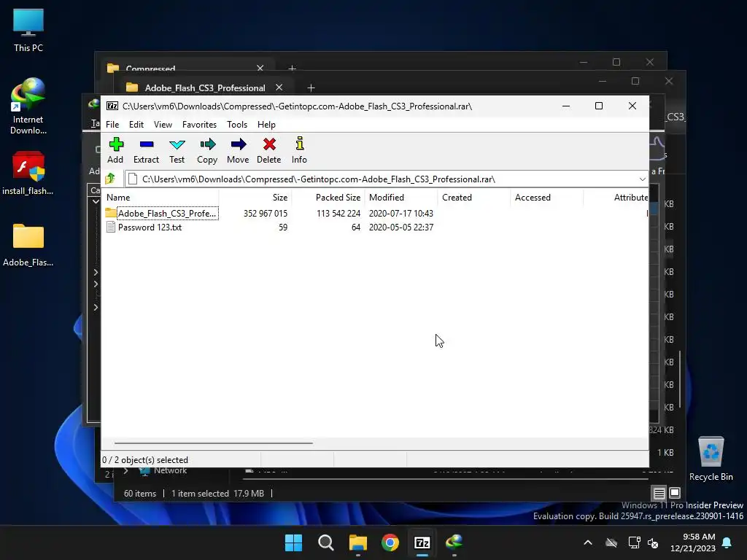
Task: Open the File menu in 7-Zip
Action: click(x=112, y=124)
